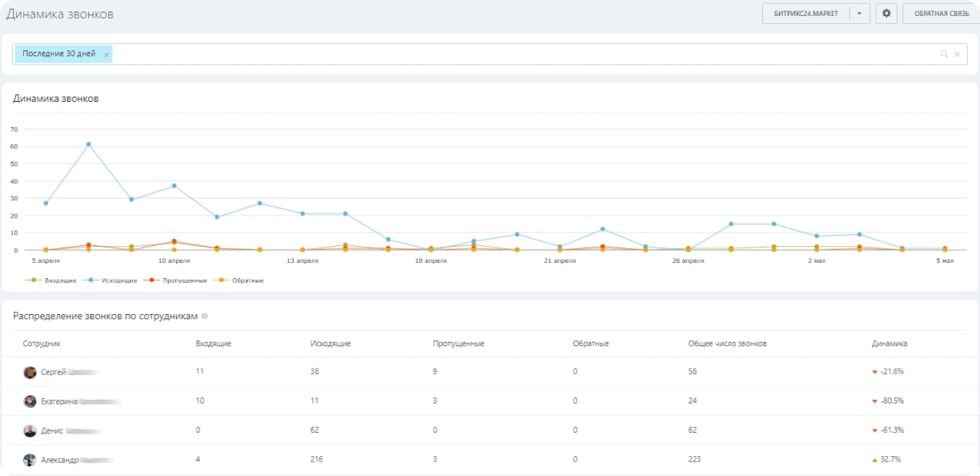Click Екатерина's avatar picture

pyautogui.click(x=30, y=401)
